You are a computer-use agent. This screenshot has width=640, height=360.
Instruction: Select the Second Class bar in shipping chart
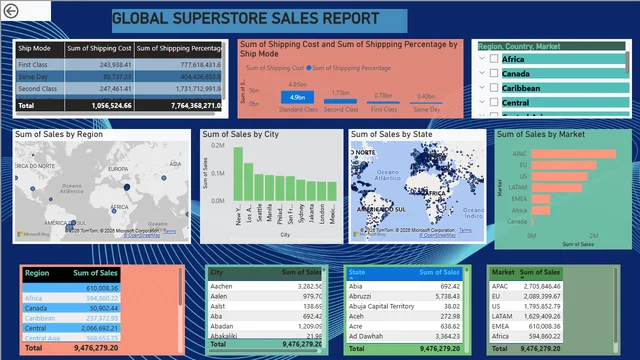(x=340, y=101)
